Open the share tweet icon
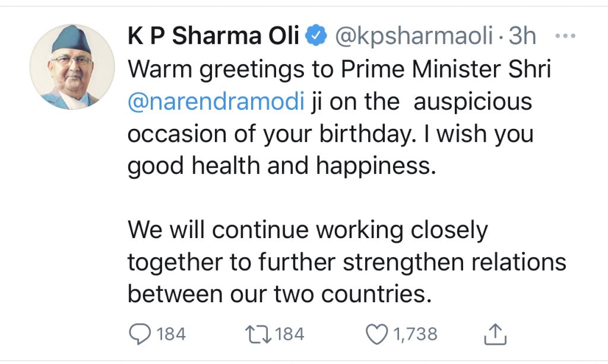Image resolution: width=608 pixels, height=364 pixels. point(494,334)
